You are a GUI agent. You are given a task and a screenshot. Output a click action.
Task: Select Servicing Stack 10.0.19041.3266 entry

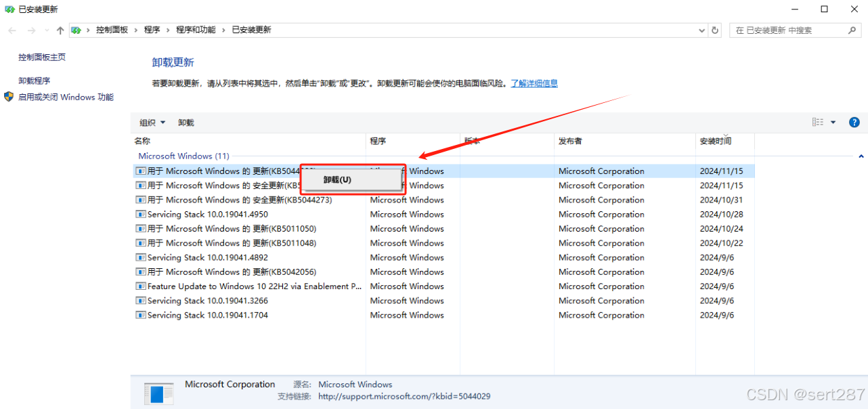click(x=443, y=301)
